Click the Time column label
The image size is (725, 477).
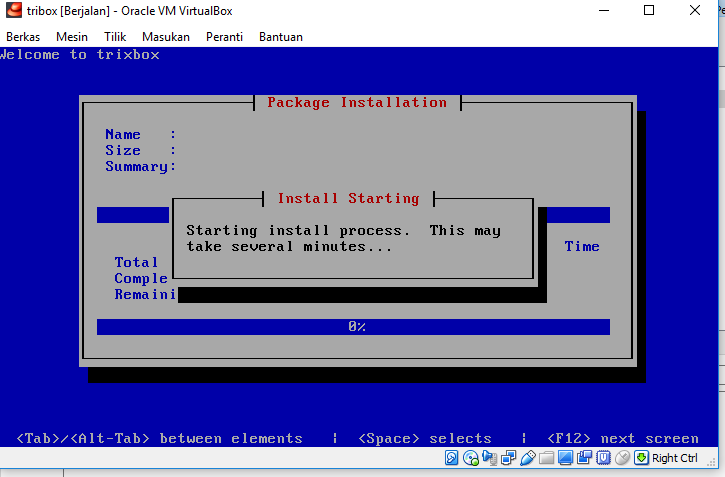582,246
